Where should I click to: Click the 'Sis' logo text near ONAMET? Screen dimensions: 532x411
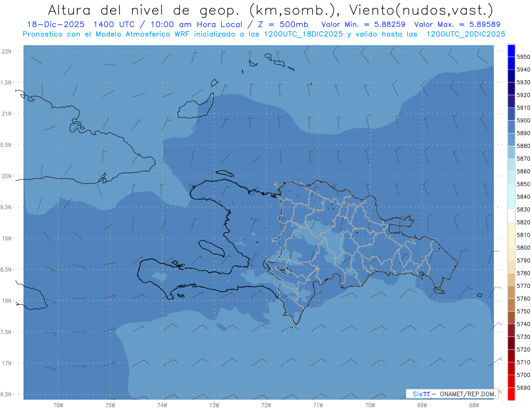click(417, 394)
